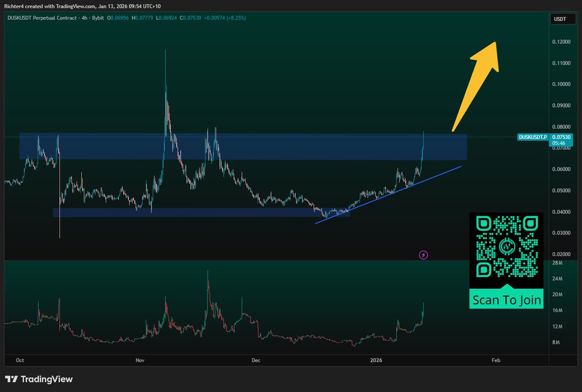Click the DUSKUSDT Perpetual Contract title
The width and height of the screenshot is (582, 392).
click(x=42, y=18)
